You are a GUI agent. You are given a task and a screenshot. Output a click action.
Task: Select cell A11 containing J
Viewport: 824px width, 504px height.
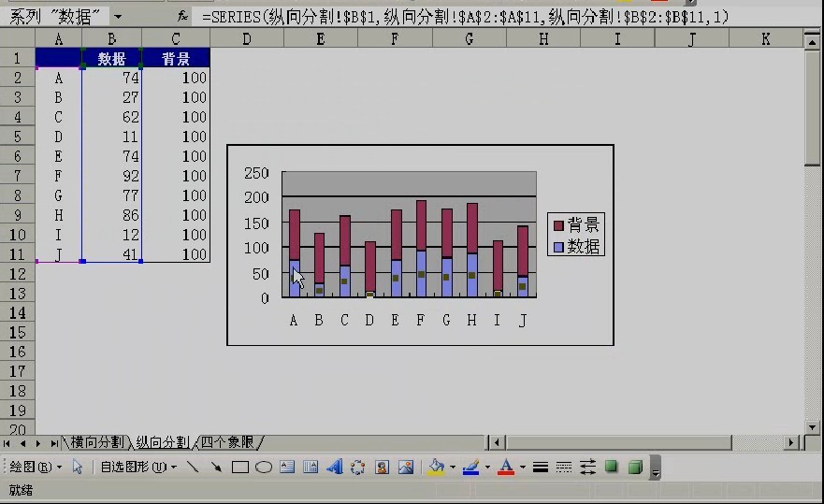(x=58, y=254)
